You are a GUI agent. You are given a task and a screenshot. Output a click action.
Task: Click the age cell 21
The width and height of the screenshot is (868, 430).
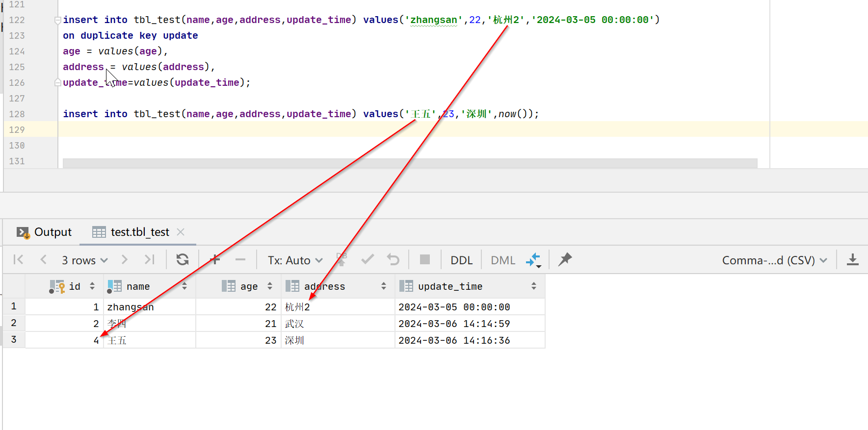238,324
